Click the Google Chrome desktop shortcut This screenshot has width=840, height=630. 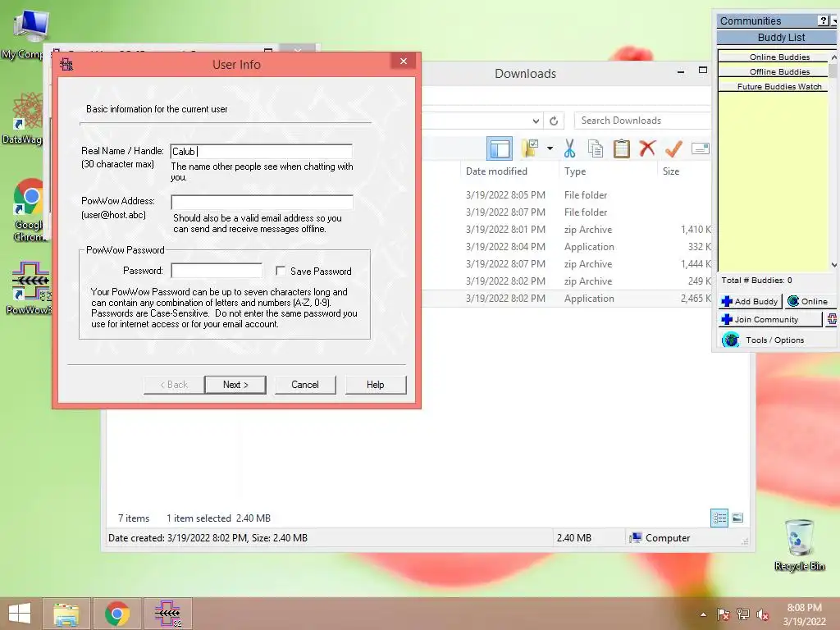(x=29, y=210)
